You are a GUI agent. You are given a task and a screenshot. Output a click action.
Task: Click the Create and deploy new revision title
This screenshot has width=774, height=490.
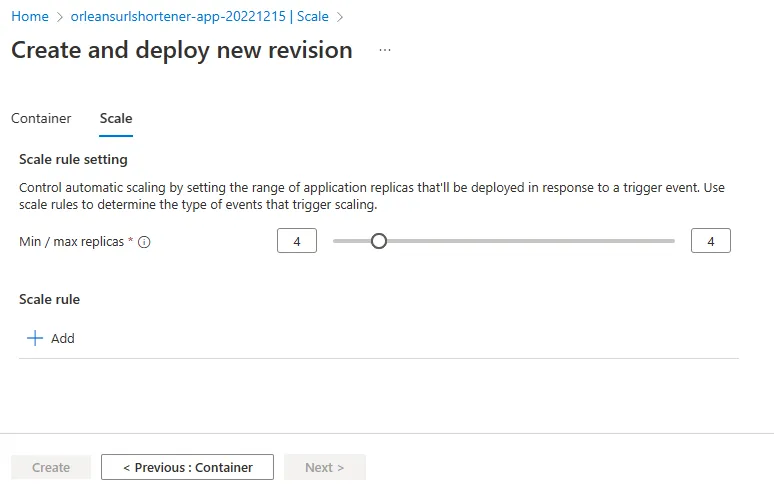182,50
